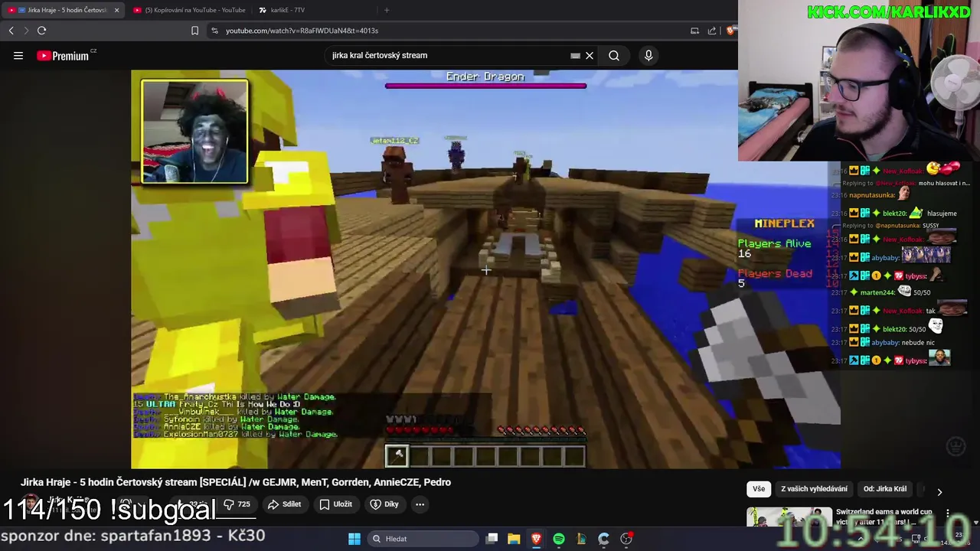
Task: Click into the YouTube search field
Action: click(448, 55)
